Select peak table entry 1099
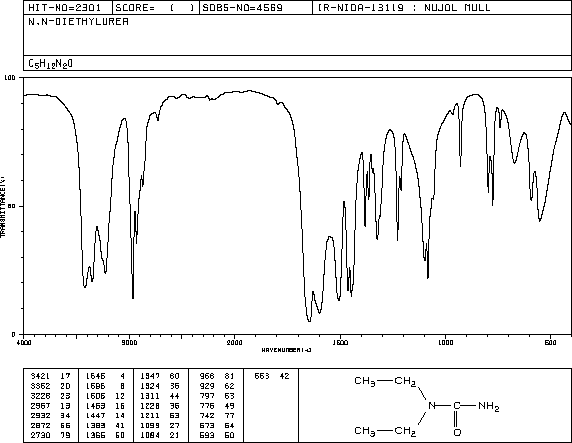 [x=150, y=425]
